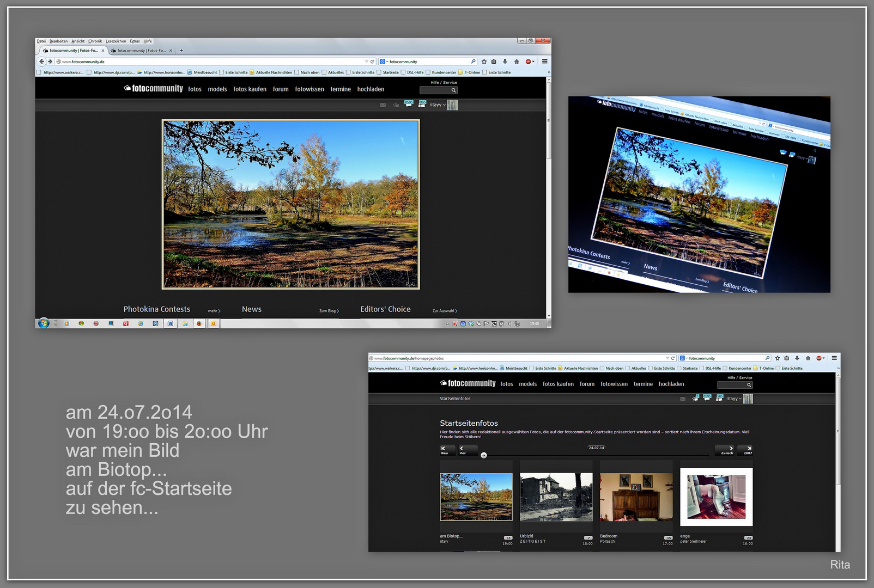Click the date timeline slider handle
The image size is (874, 588).
point(483,455)
